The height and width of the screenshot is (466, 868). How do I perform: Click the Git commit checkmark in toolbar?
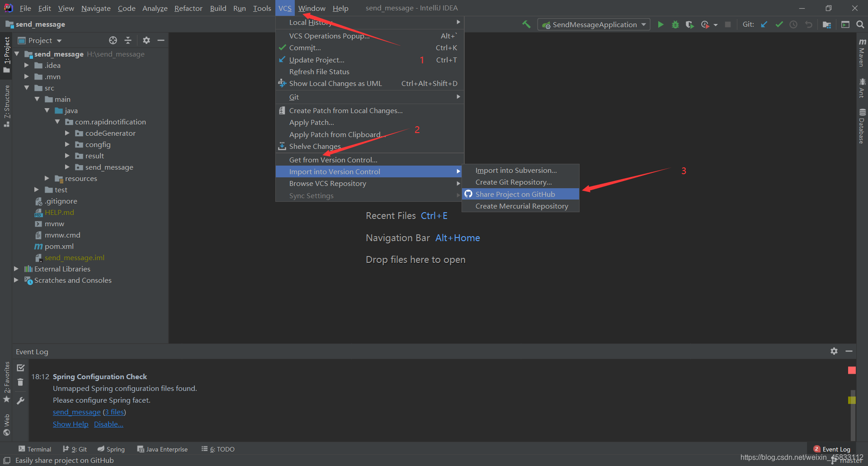click(x=779, y=24)
